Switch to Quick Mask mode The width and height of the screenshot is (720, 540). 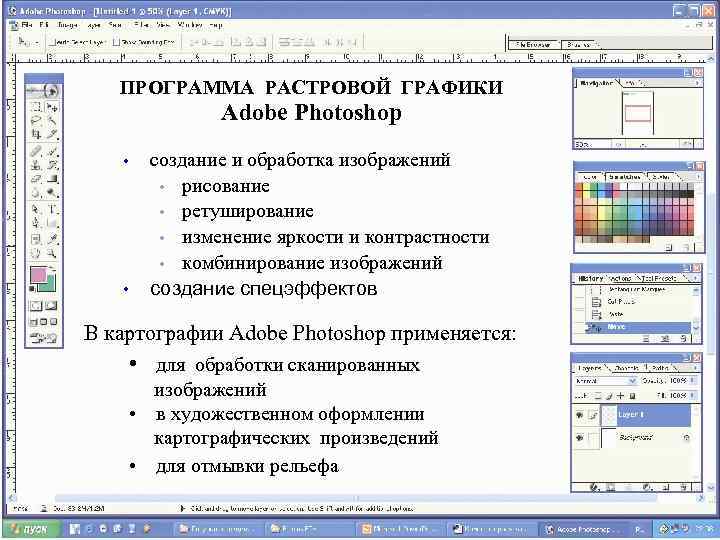51,306
